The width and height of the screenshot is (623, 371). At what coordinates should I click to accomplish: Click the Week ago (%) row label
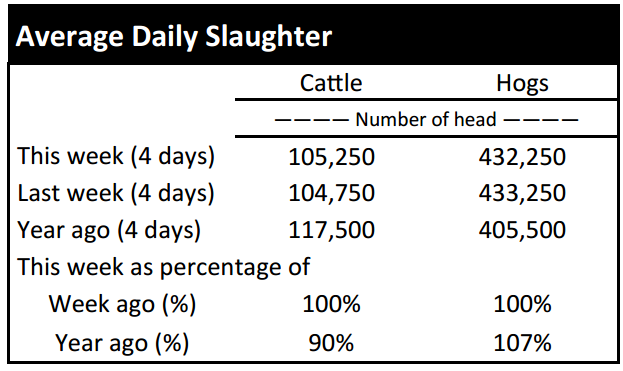(x=122, y=305)
